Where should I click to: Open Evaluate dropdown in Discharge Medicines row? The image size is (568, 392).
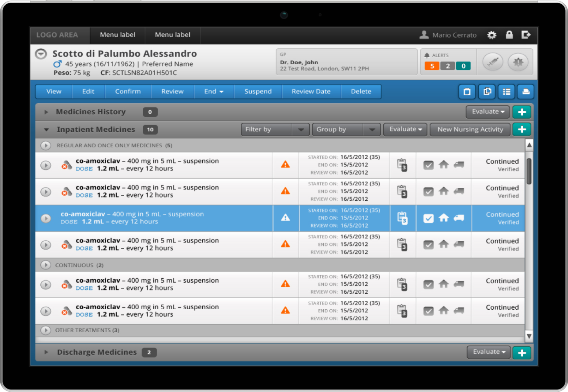click(489, 352)
